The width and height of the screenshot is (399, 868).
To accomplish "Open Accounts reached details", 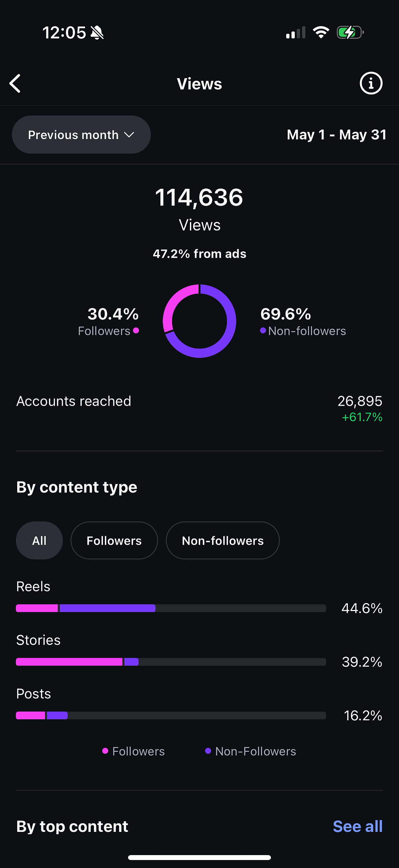I will click(199, 408).
